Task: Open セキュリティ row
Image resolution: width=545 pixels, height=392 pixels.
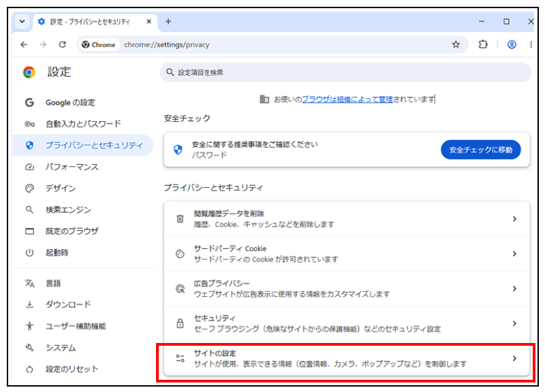Action: tap(347, 323)
